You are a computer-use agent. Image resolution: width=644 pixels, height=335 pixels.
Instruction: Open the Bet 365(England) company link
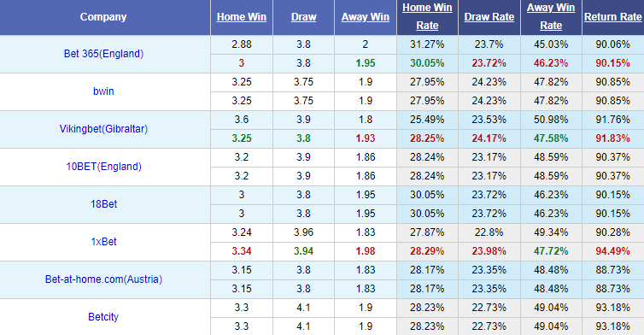[x=103, y=54]
